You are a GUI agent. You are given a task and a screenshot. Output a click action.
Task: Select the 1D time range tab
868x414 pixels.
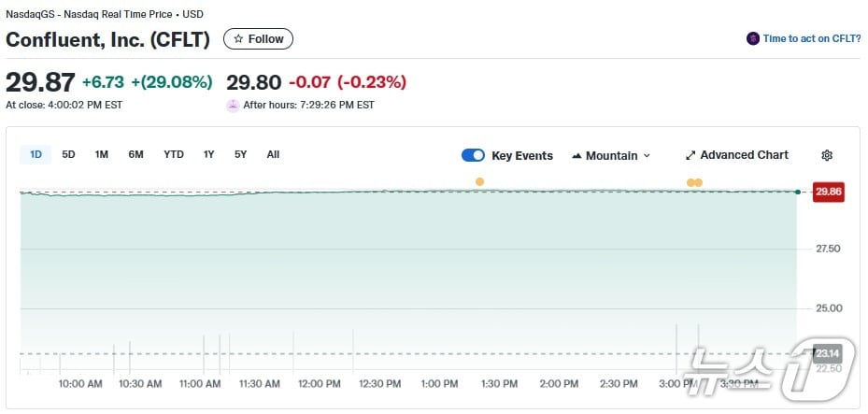[36, 154]
